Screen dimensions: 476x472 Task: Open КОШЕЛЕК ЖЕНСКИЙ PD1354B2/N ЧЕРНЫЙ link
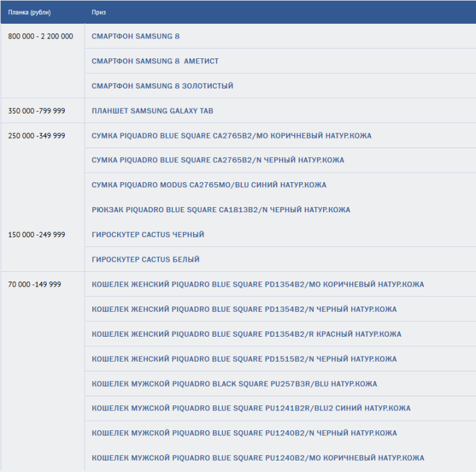244,309
